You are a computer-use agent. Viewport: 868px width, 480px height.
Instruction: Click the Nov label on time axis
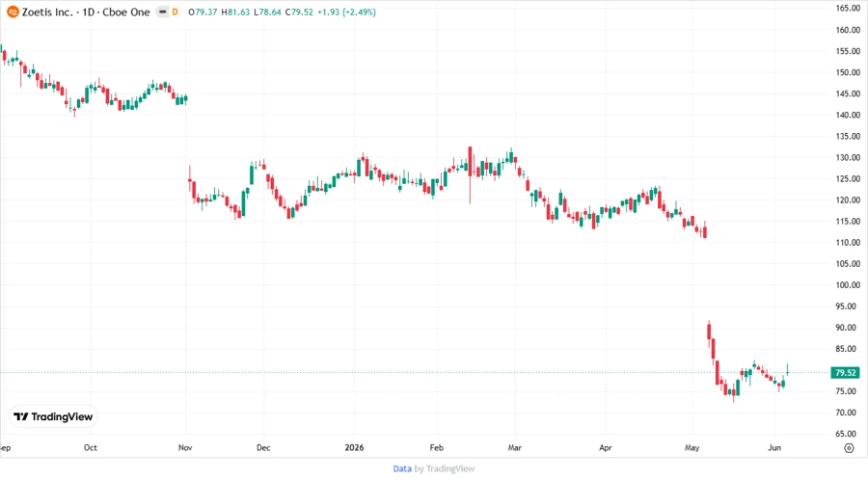(x=185, y=448)
